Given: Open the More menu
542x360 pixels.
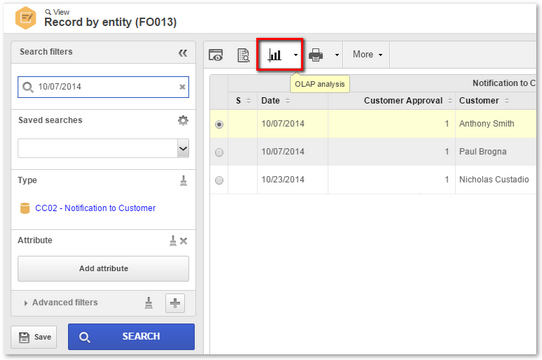Looking at the screenshot, I should (367, 55).
